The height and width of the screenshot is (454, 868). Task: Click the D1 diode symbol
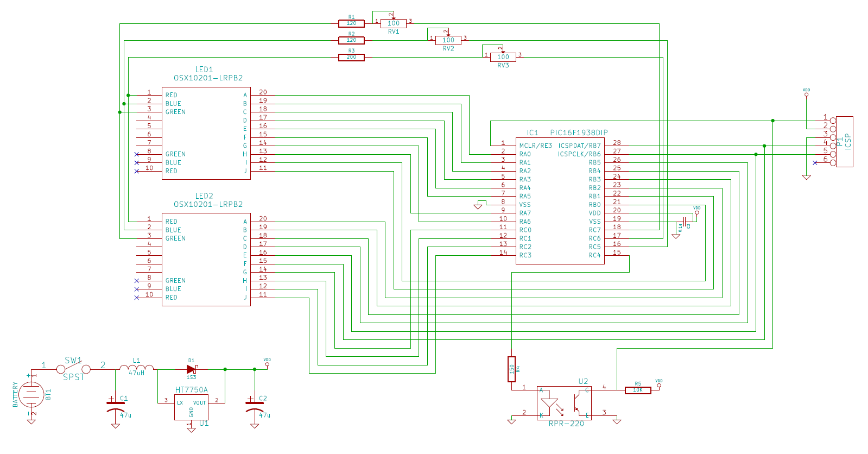(x=191, y=369)
